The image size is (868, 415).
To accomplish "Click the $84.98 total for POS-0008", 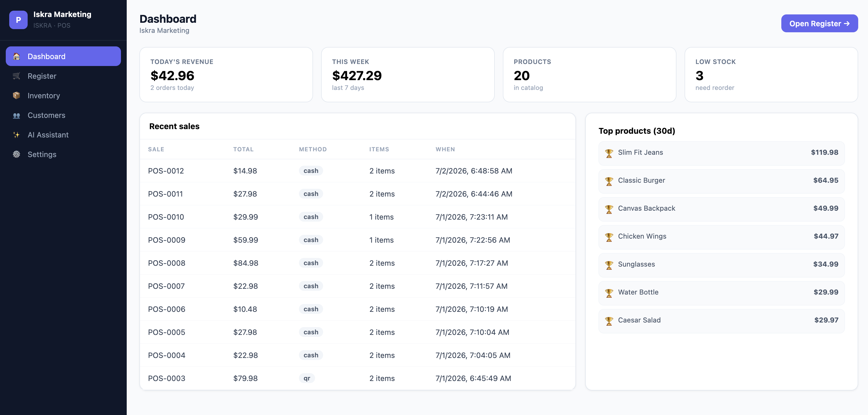I will [x=246, y=263].
